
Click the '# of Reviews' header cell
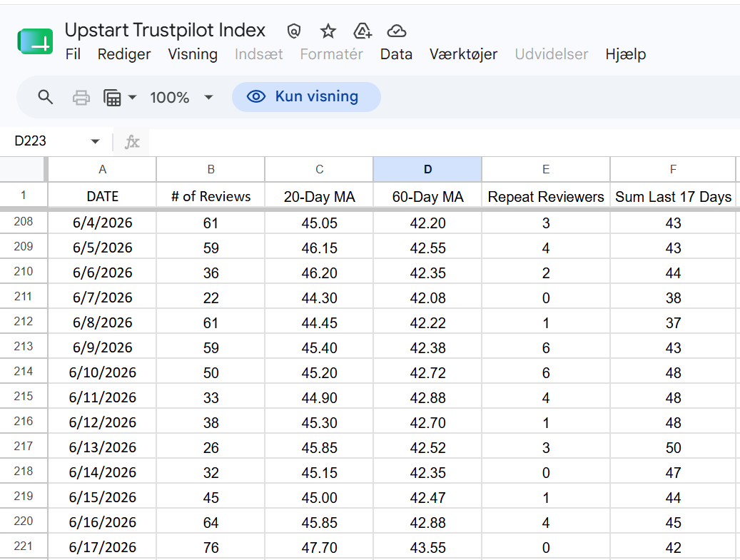[211, 196]
